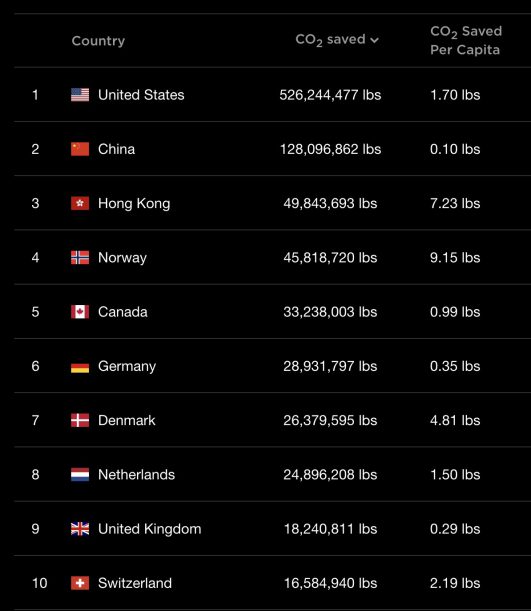Click the Germany flag icon
The width and height of the screenshot is (531, 611).
click(x=80, y=366)
